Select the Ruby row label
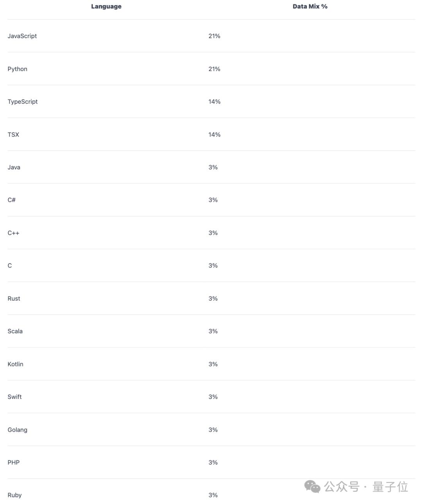 pyautogui.click(x=15, y=495)
